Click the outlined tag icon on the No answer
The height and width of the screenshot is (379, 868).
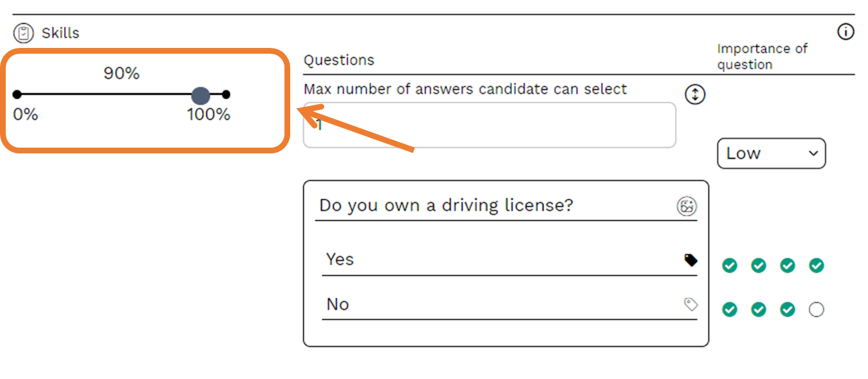pyautogui.click(x=690, y=304)
